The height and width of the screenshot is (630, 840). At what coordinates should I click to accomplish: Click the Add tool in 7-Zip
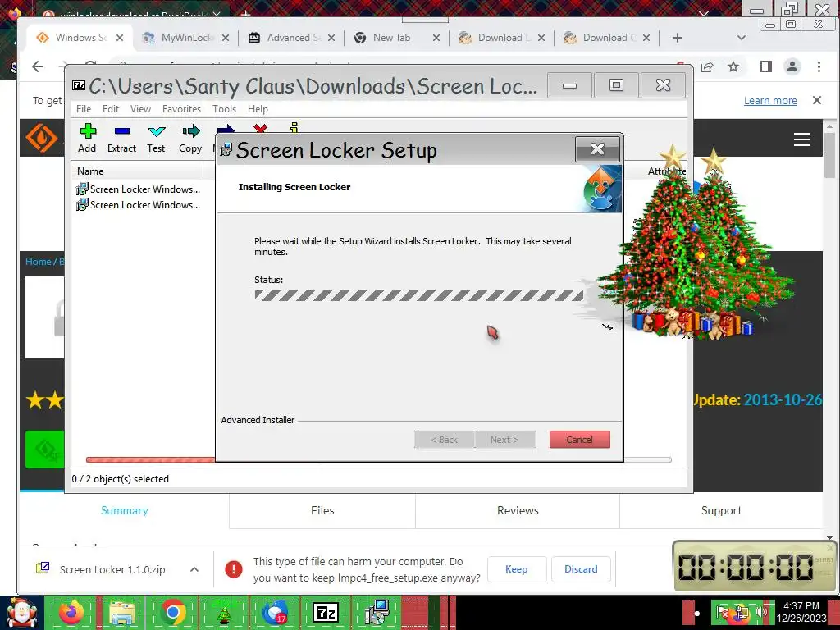87,138
